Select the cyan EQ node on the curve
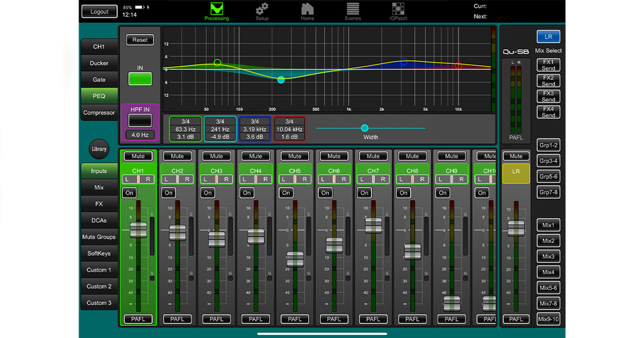The height and width of the screenshot is (338, 644). 281,79
